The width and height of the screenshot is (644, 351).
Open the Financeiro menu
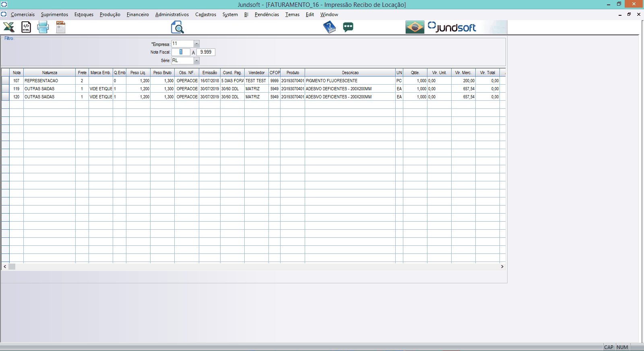[138, 15]
